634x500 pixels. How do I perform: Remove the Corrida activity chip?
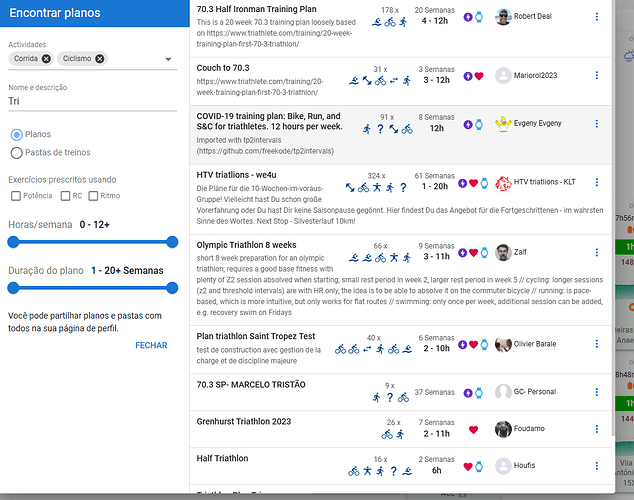pyautogui.click(x=46, y=60)
